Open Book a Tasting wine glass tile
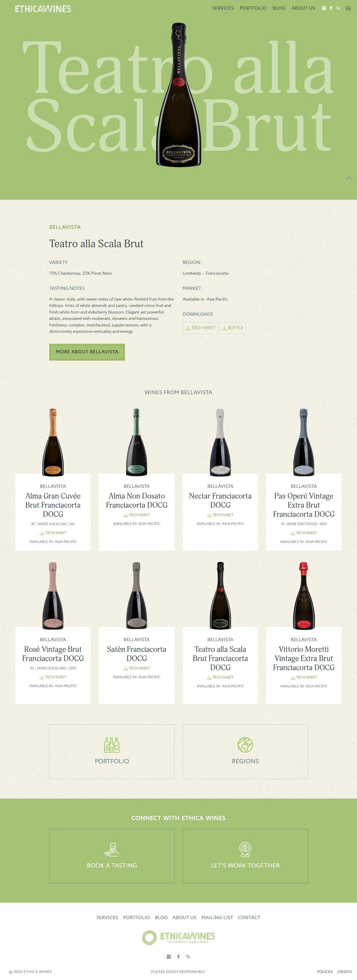357x980 pixels. click(x=112, y=856)
